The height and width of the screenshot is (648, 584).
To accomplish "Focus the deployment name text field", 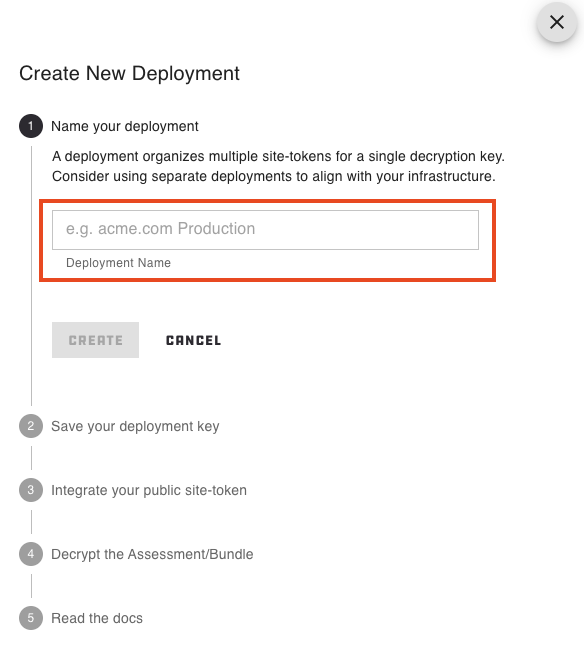I will pyautogui.click(x=265, y=230).
